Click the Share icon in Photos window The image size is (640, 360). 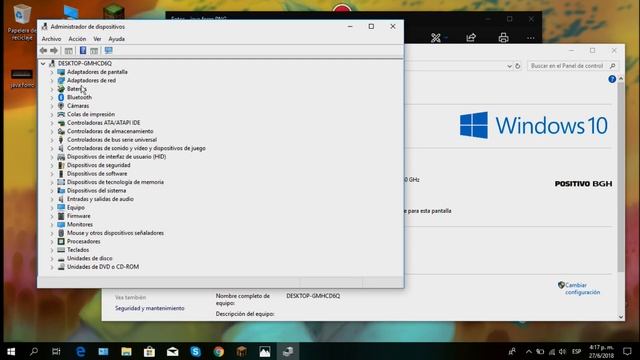click(x=471, y=38)
